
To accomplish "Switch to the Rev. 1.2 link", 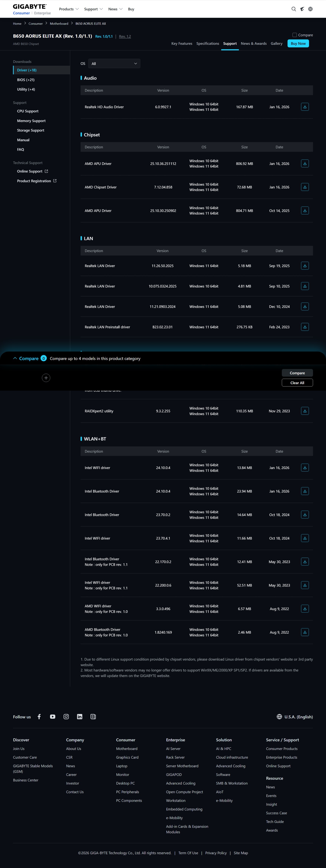I will pyautogui.click(x=125, y=36).
